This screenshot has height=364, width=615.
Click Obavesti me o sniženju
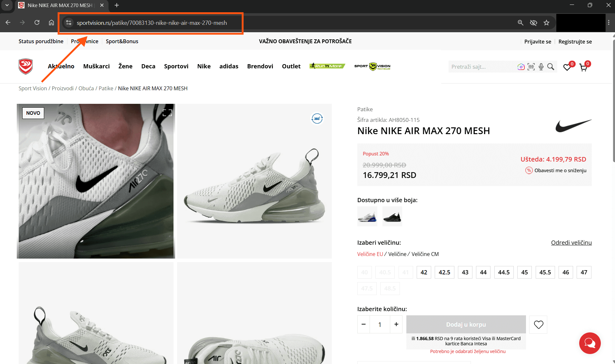pyautogui.click(x=556, y=171)
